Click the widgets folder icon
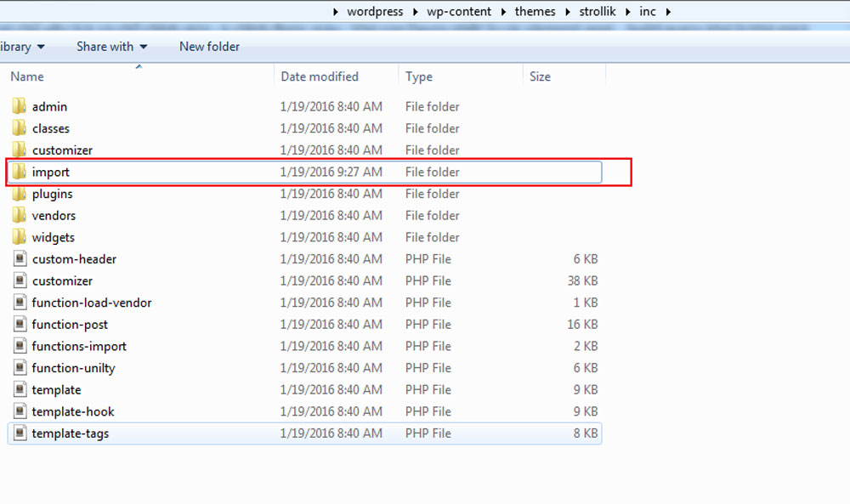The image size is (850, 504). click(20, 237)
